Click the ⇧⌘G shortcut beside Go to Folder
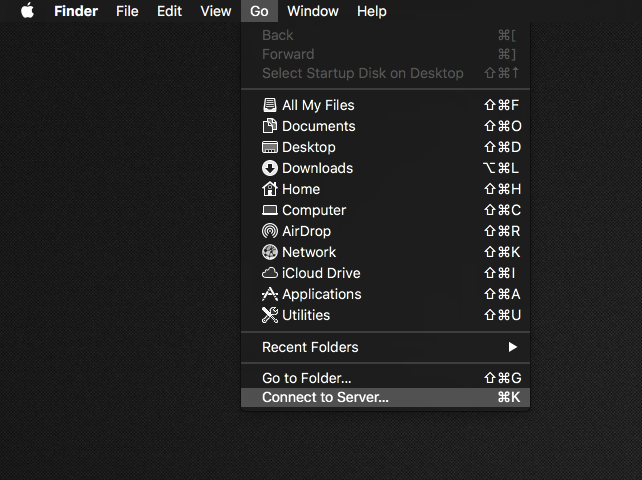 [x=502, y=378]
